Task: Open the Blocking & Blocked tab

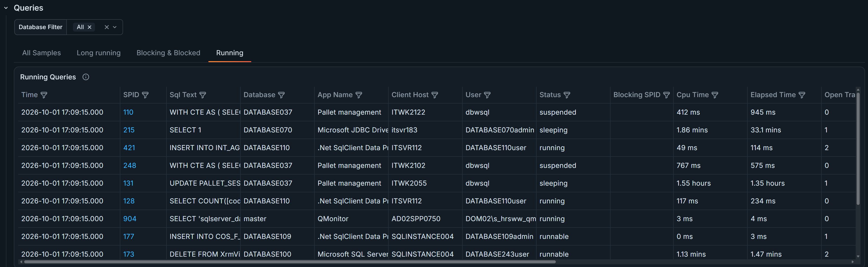Action: pos(168,53)
